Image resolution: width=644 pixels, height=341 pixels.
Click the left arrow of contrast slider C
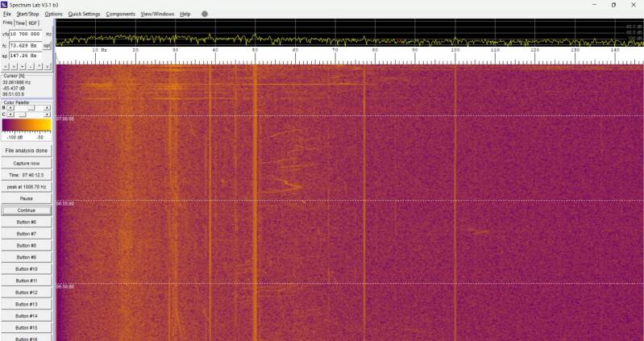10,114
